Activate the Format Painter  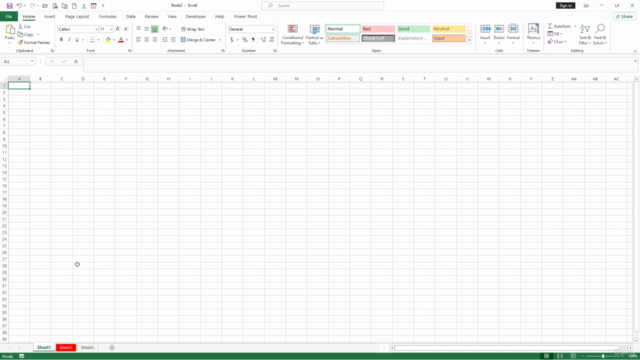[34, 42]
